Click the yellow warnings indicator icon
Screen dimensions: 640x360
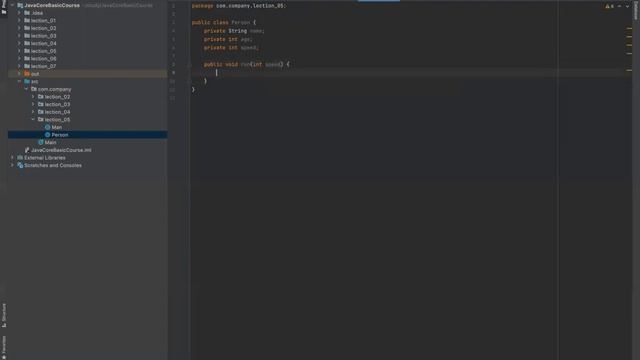(x=607, y=6)
